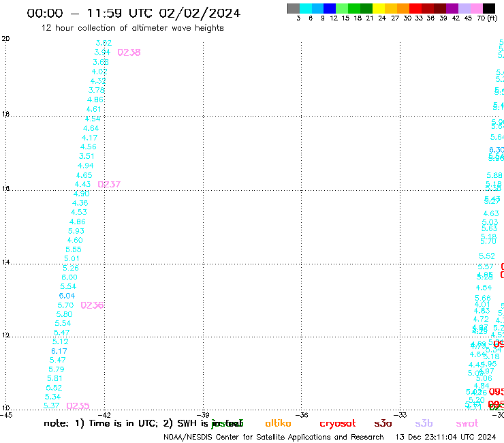Pick the dark blue swatch in the color bar

click(x=330, y=8)
